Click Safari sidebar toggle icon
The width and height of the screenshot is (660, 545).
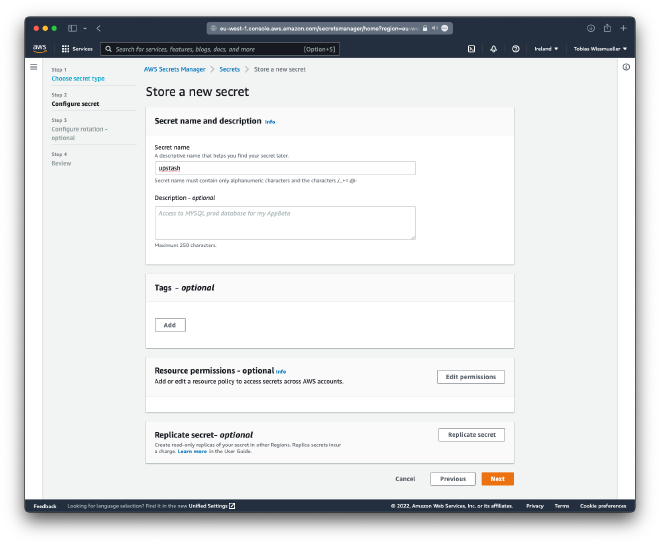point(72,28)
